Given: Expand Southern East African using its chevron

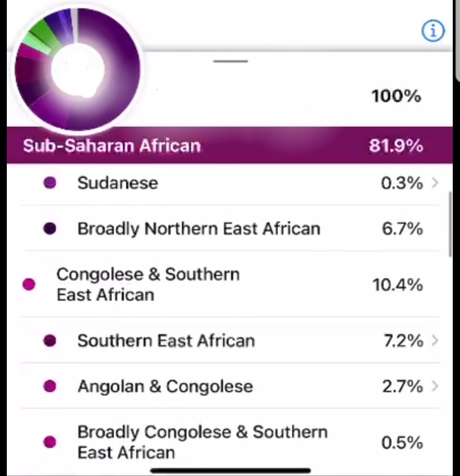Looking at the screenshot, I should [x=435, y=340].
